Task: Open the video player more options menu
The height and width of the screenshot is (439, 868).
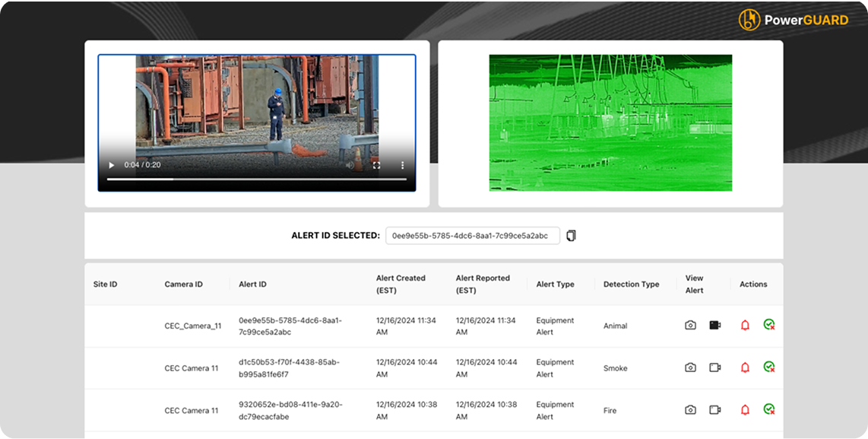Action: pos(402,165)
